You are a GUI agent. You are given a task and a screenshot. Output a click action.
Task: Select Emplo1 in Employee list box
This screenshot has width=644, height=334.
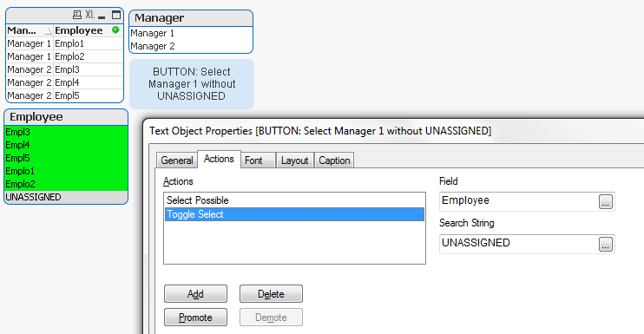[66, 171]
